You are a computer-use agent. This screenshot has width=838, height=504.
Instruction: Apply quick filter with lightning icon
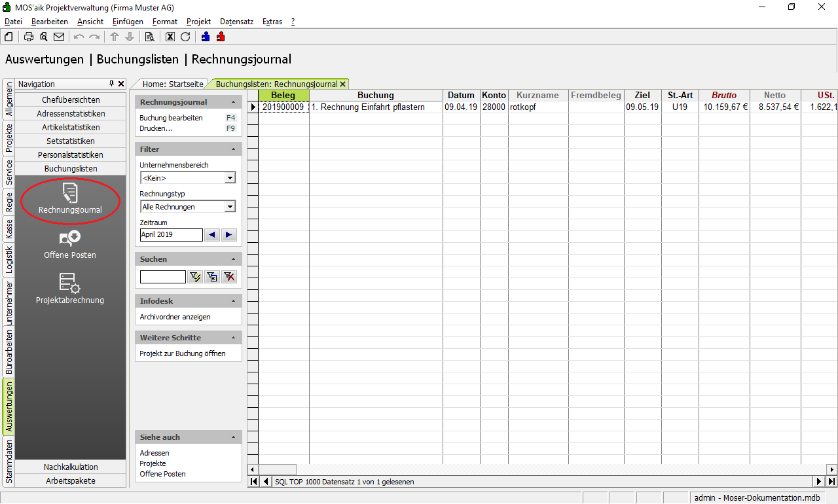pyautogui.click(x=195, y=277)
